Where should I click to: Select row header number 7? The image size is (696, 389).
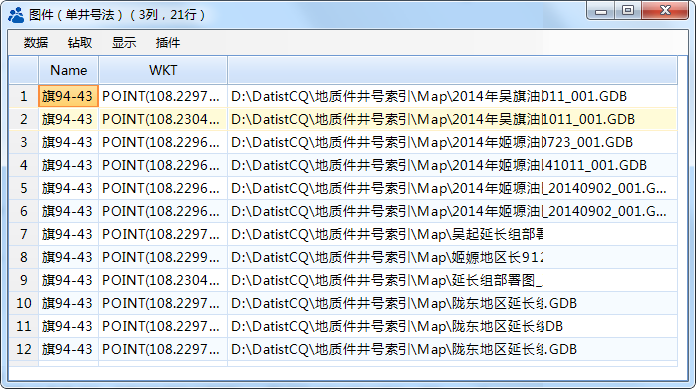click(x=24, y=234)
